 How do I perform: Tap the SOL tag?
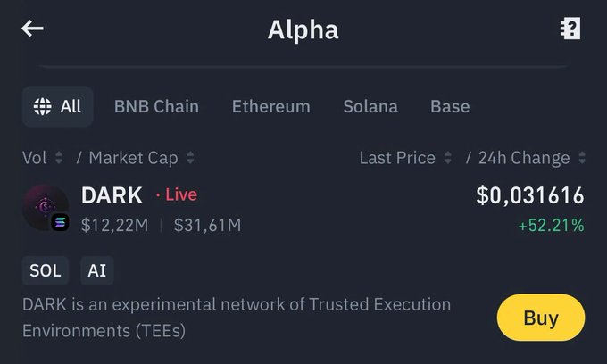pos(46,270)
